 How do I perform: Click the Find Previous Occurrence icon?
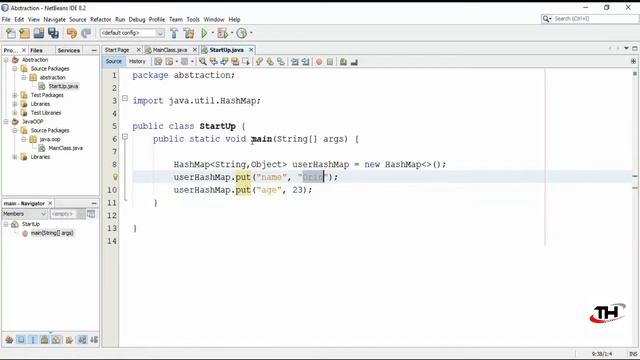point(213,62)
